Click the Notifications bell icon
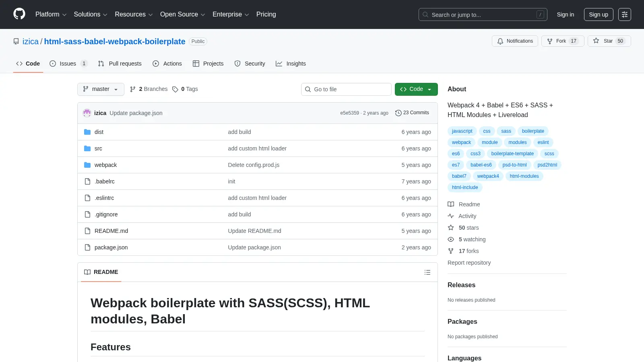 (x=500, y=41)
